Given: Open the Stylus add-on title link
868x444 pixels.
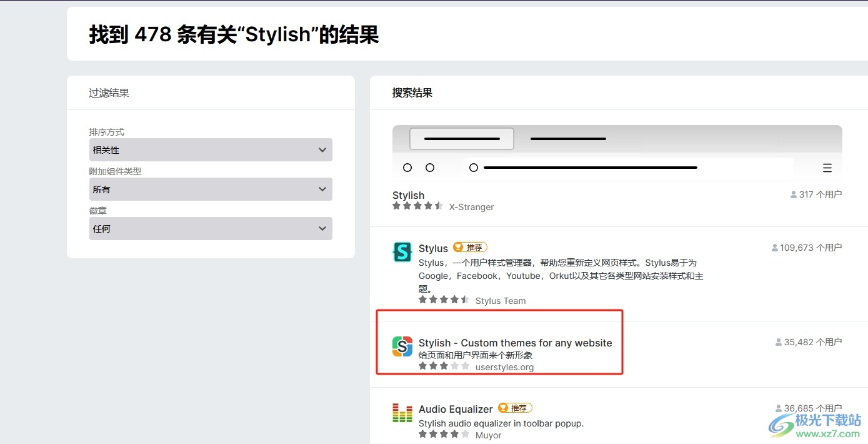Looking at the screenshot, I should (x=433, y=248).
